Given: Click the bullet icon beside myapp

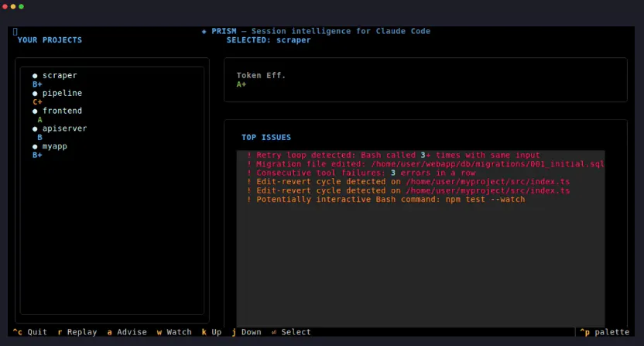Looking at the screenshot, I should coord(35,147).
